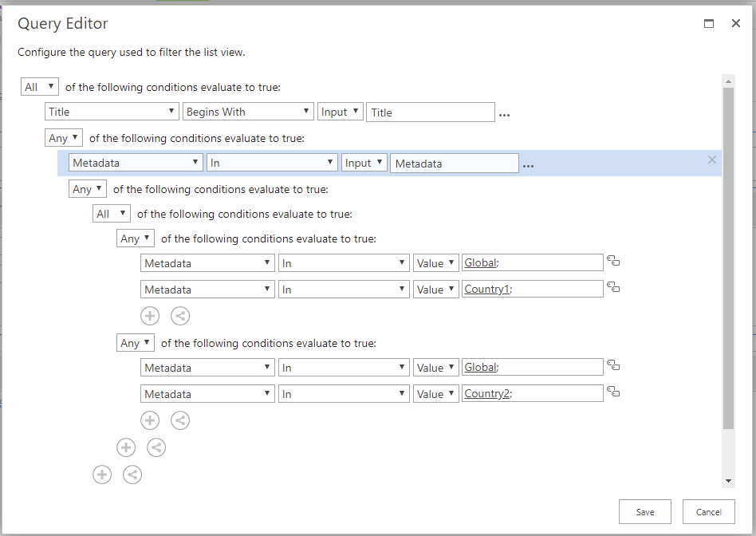Change Value type dropdown on Country1 row
The image size is (756, 536).
[435, 290]
